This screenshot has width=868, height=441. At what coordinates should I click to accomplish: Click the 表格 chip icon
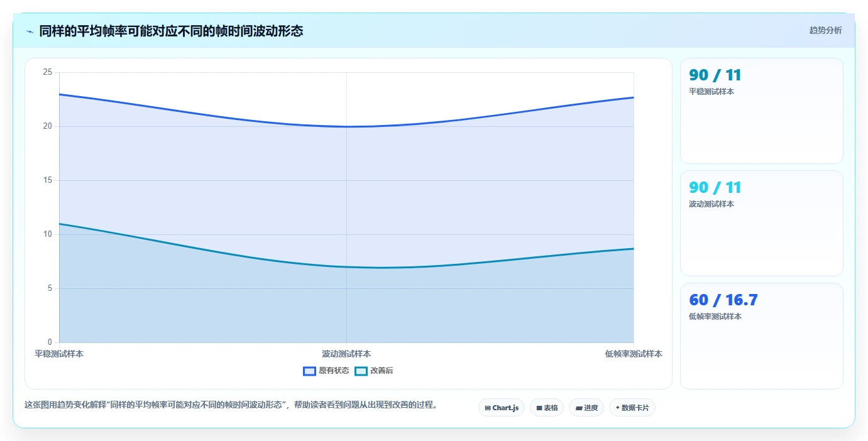click(539, 408)
